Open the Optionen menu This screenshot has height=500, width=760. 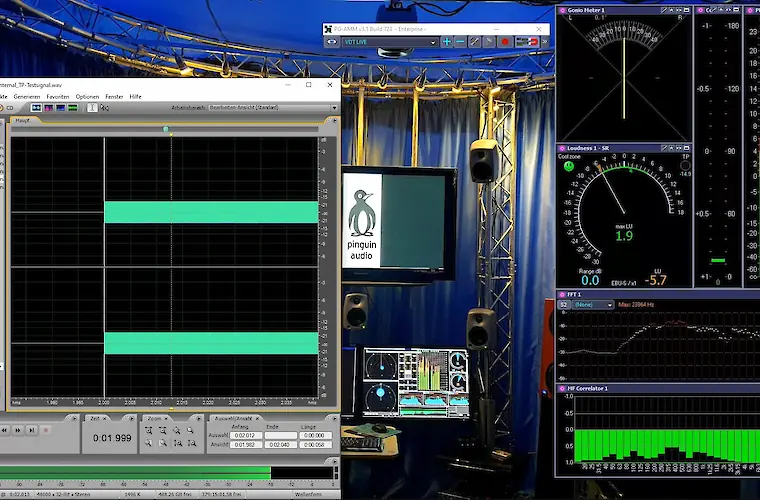point(87,96)
